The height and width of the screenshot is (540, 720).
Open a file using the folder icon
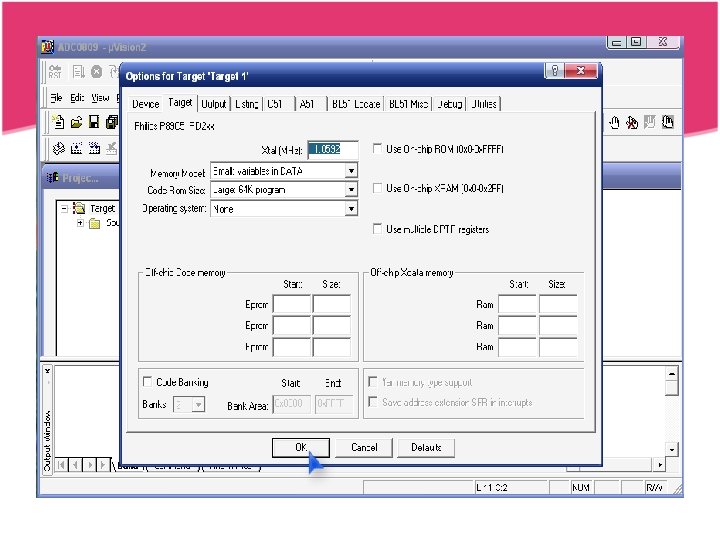[76, 122]
